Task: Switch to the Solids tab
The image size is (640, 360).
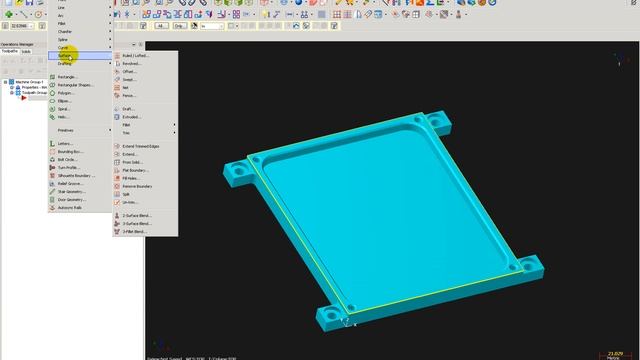Action: [x=26, y=52]
